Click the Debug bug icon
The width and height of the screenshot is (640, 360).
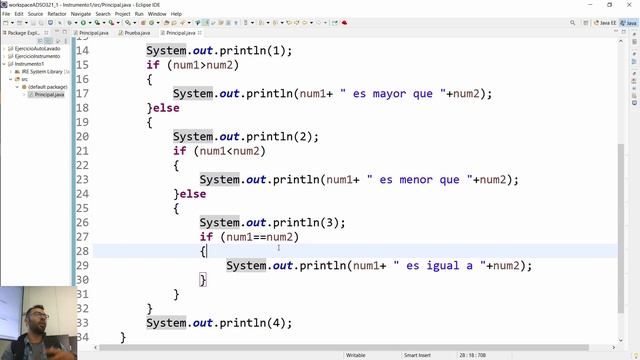point(70,23)
